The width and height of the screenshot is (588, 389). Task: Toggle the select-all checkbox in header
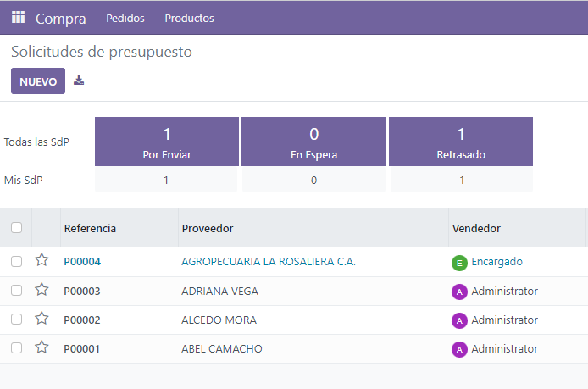(16, 228)
